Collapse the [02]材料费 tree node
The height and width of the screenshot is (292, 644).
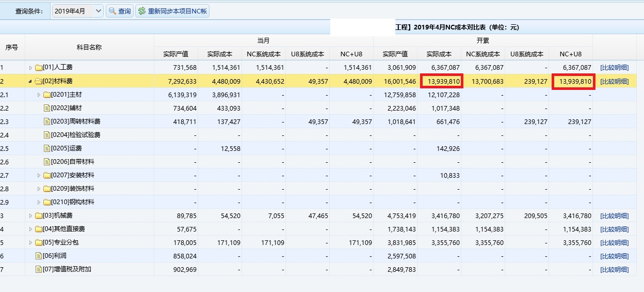click(30, 81)
